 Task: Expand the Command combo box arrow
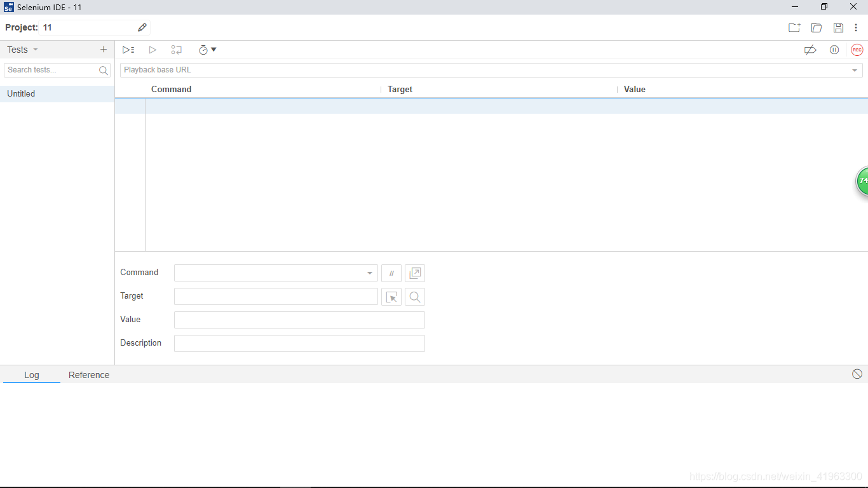coord(370,273)
